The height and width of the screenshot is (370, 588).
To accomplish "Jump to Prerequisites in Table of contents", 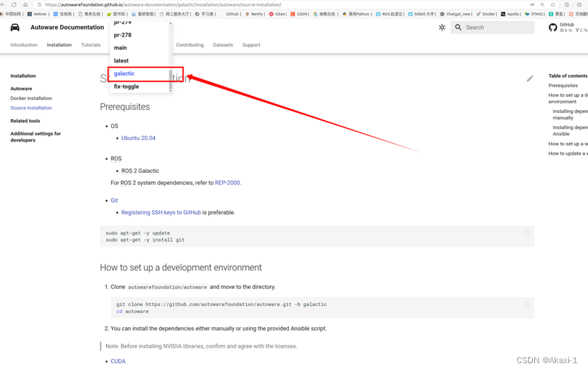I will click(x=563, y=86).
